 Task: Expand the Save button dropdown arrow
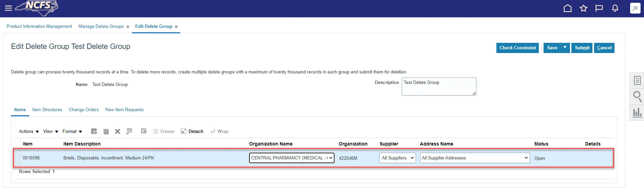(x=565, y=48)
